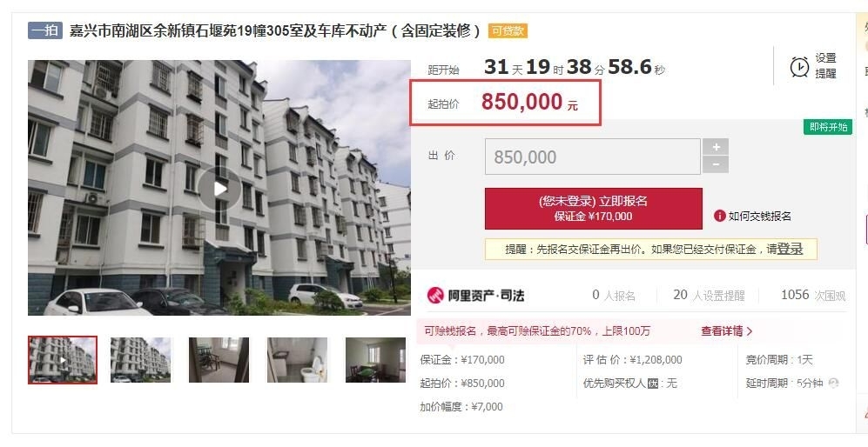Click the 立即报名 registration button

click(594, 209)
